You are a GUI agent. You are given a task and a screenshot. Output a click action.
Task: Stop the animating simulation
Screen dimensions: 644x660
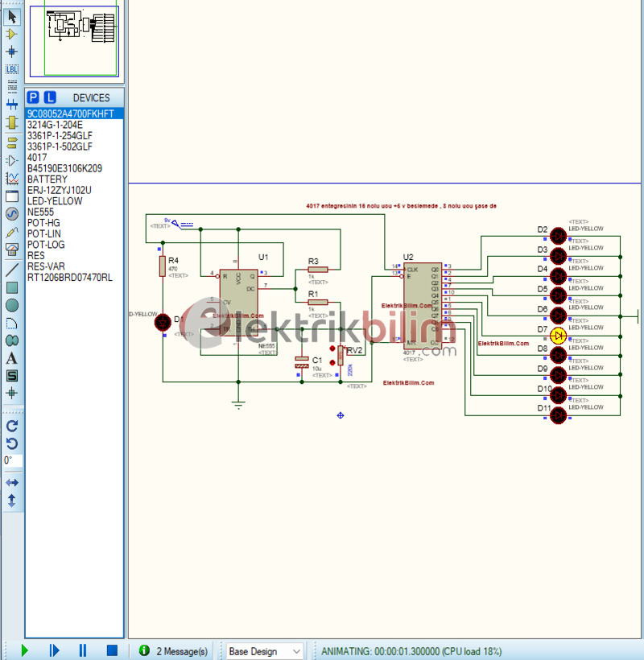113,650
